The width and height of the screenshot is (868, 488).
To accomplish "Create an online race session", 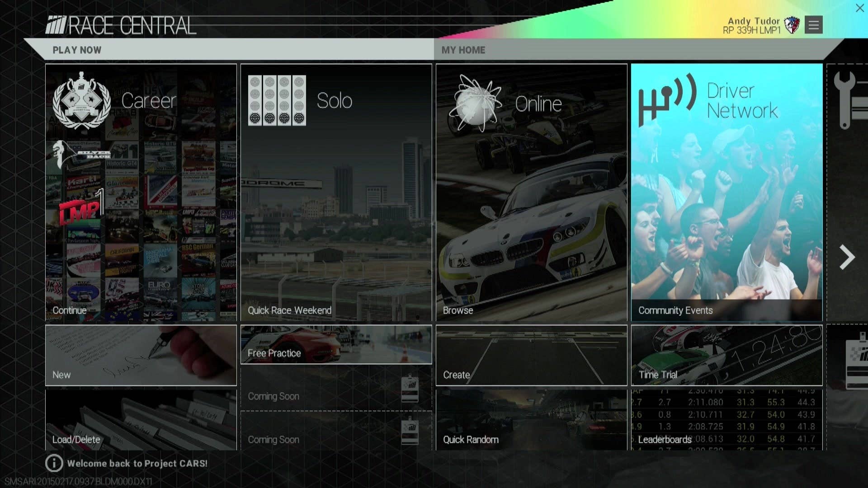I will pos(531,355).
